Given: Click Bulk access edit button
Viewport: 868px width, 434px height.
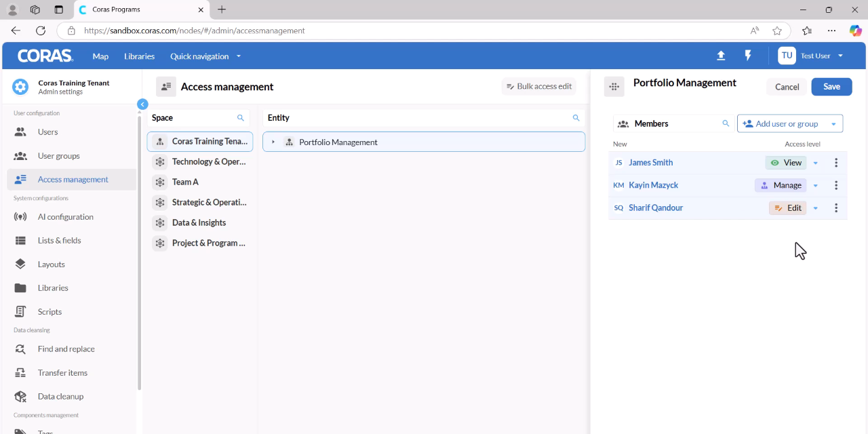Looking at the screenshot, I should [539, 87].
